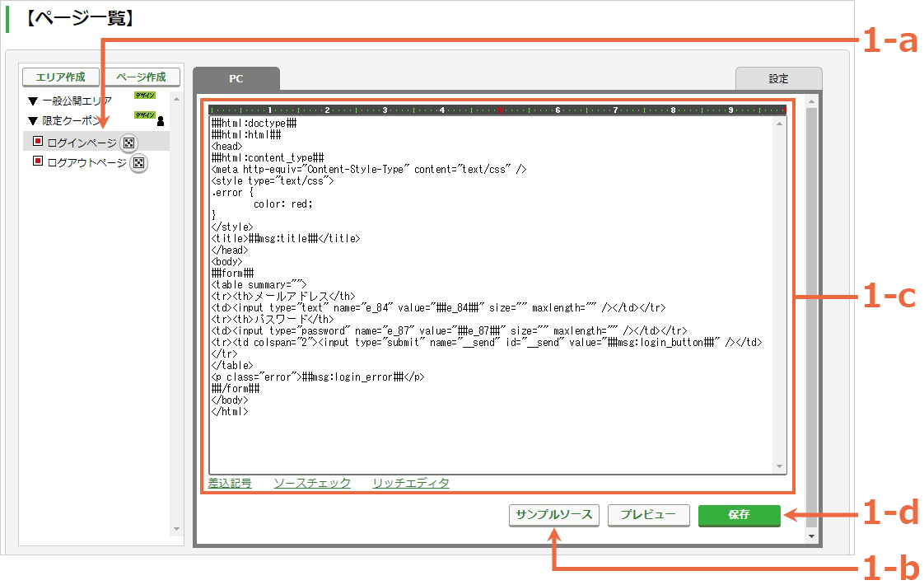Collapse the 一般公開エリア tree node
The height and width of the screenshot is (585, 924).
point(33,101)
